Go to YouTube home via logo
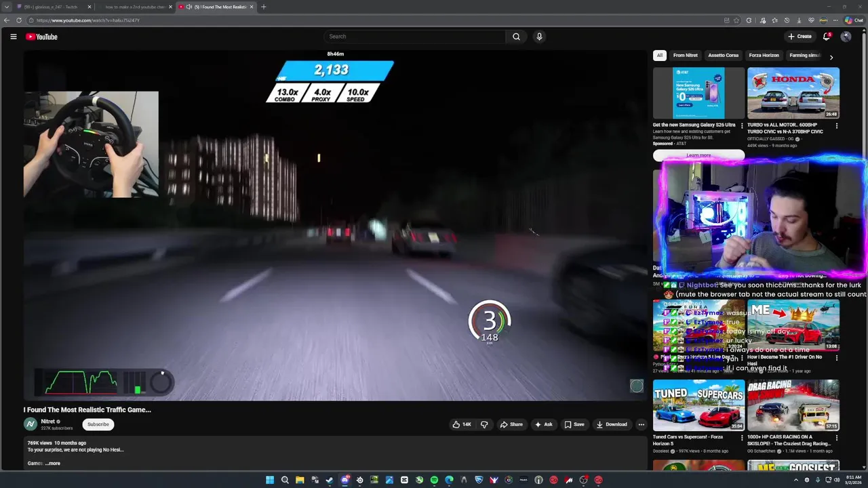The image size is (868, 488). (41, 37)
